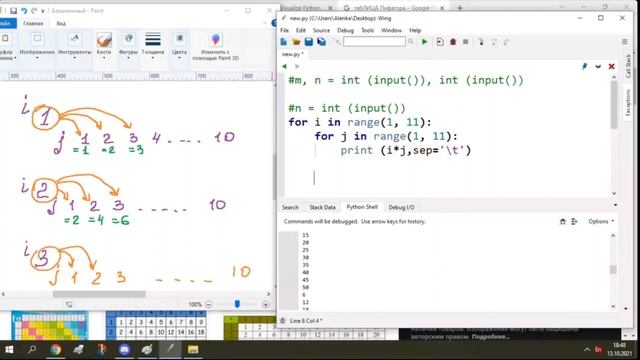This screenshot has height=360, width=640.
Task: Click the pin icon in editor
Action: tap(584, 66)
